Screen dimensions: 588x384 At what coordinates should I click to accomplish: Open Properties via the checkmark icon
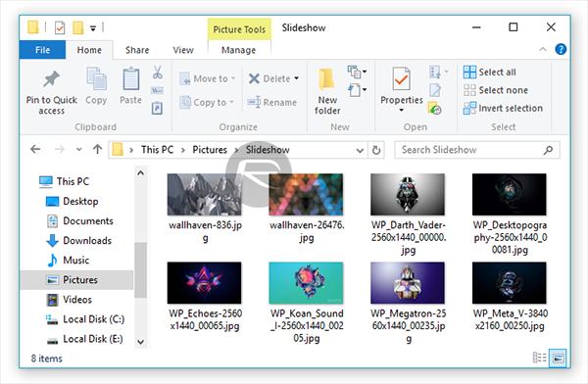click(401, 78)
